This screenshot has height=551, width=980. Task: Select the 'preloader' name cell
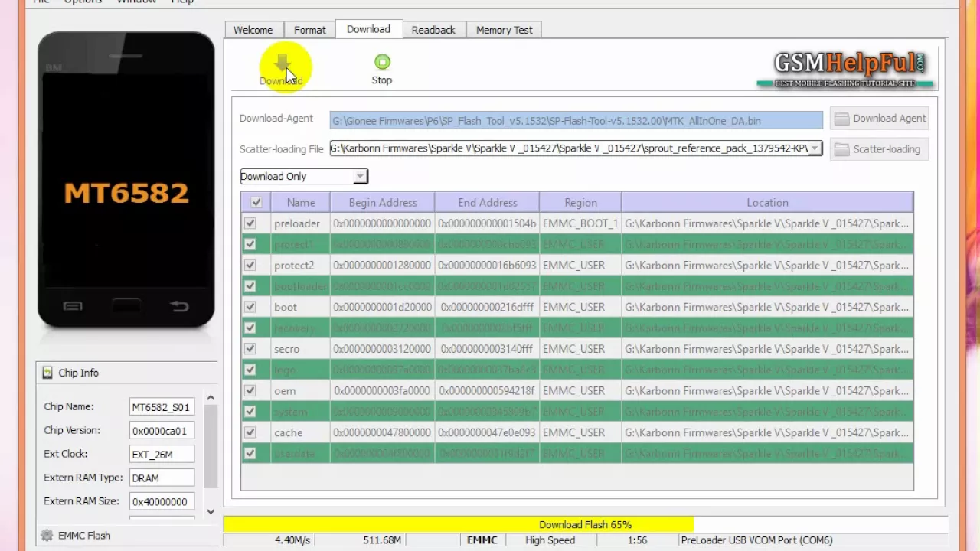(301, 223)
